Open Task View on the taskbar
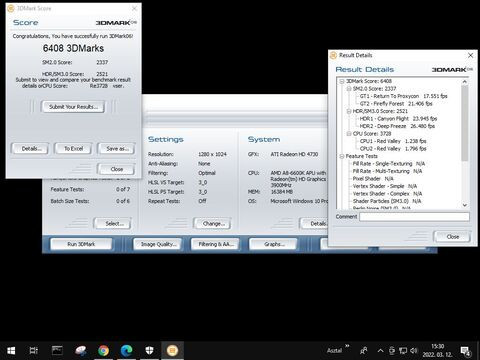Screen dimensions: 480x360 pos(34,350)
